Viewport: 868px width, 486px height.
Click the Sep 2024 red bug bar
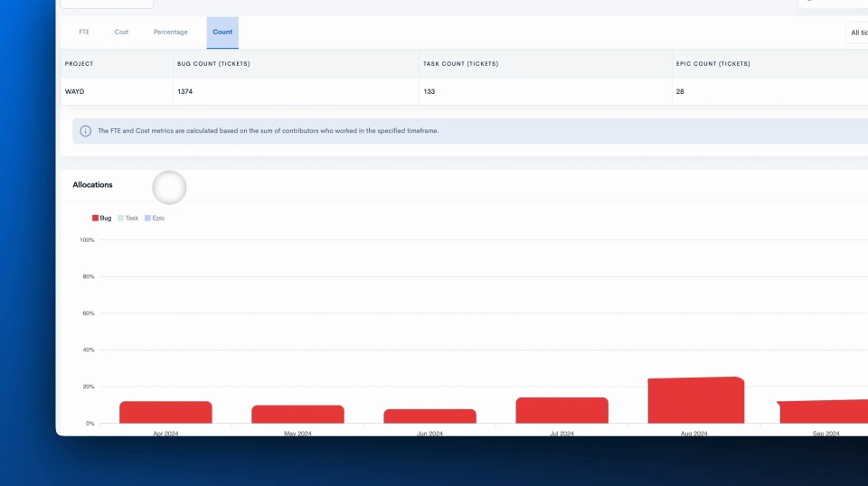pyautogui.click(x=824, y=412)
